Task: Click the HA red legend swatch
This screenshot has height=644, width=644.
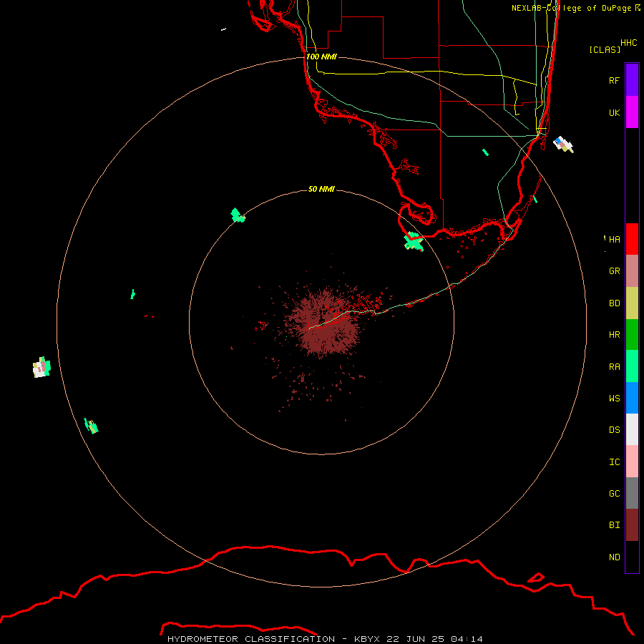Action: [x=632, y=239]
